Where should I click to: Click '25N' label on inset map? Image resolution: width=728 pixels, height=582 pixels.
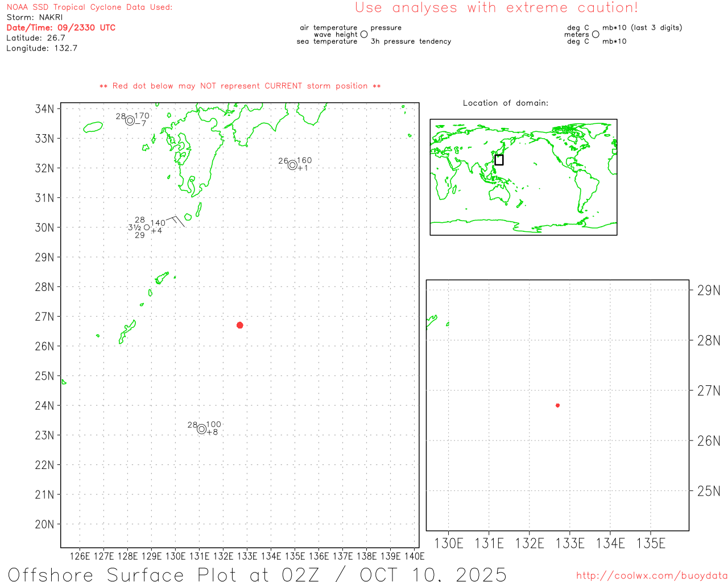[709, 491]
